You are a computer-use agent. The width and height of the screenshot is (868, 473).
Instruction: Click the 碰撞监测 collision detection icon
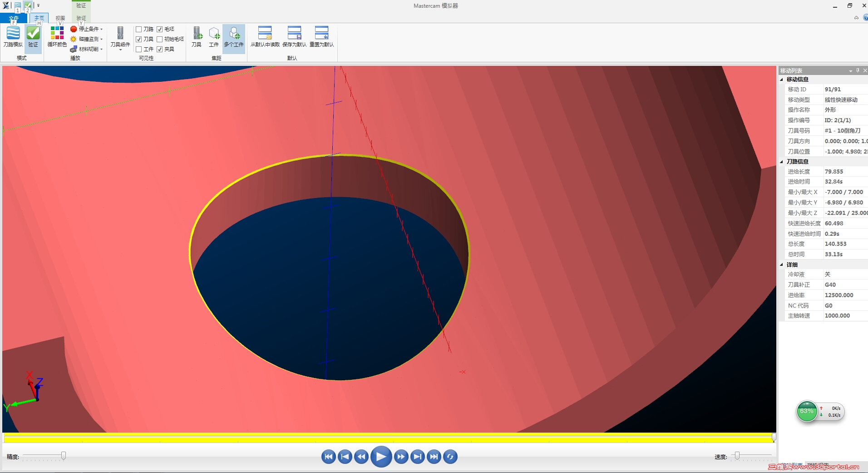[x=74, y=39]
